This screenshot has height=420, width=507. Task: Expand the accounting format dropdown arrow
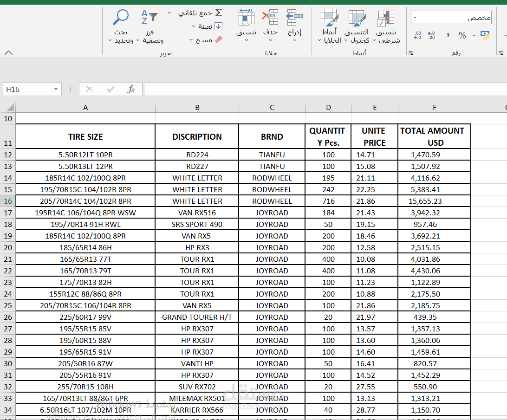point(474,35)
